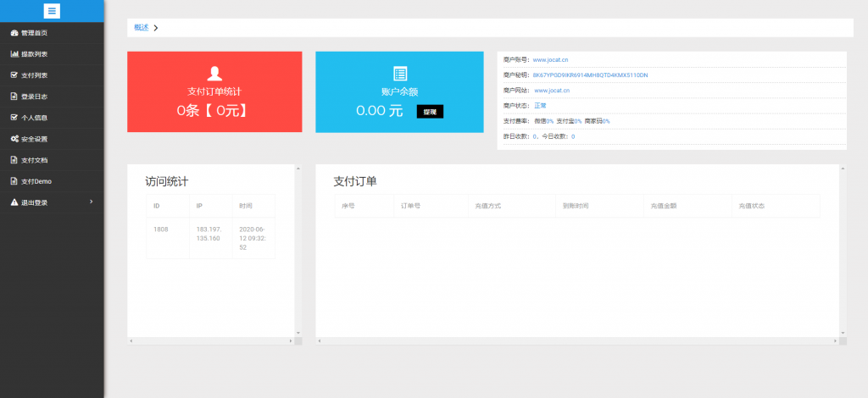The image size is (868, 398).
Task: Click the 概述 breadcrumb link
Action: (x=141, y=27)
